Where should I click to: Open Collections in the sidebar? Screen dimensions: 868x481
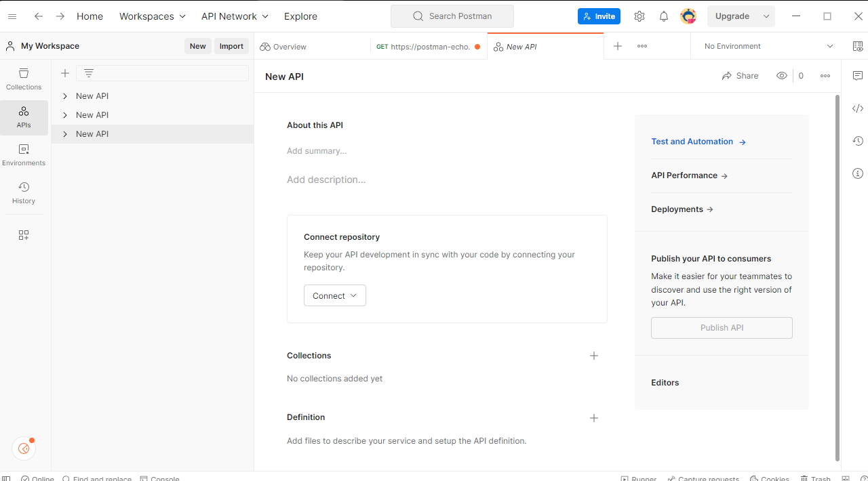tap(24, 79)
